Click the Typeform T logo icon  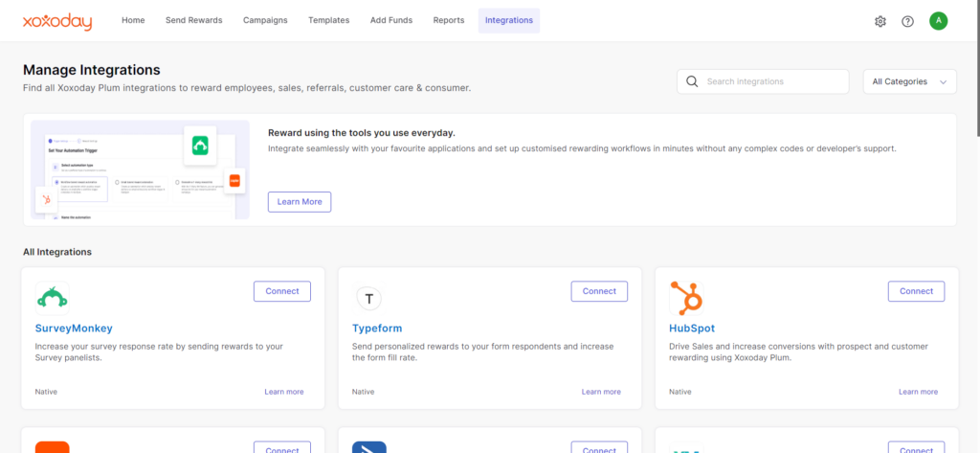point(368,299)
